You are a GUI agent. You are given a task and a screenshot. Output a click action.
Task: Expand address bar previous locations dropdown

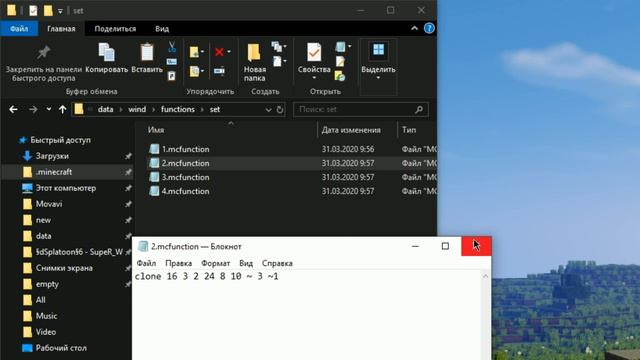click(268, 109)
